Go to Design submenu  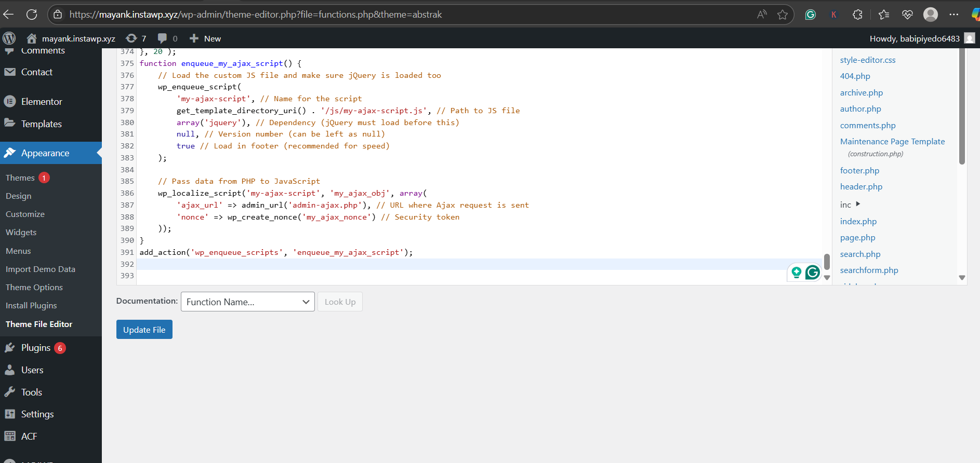coord(19,196)
